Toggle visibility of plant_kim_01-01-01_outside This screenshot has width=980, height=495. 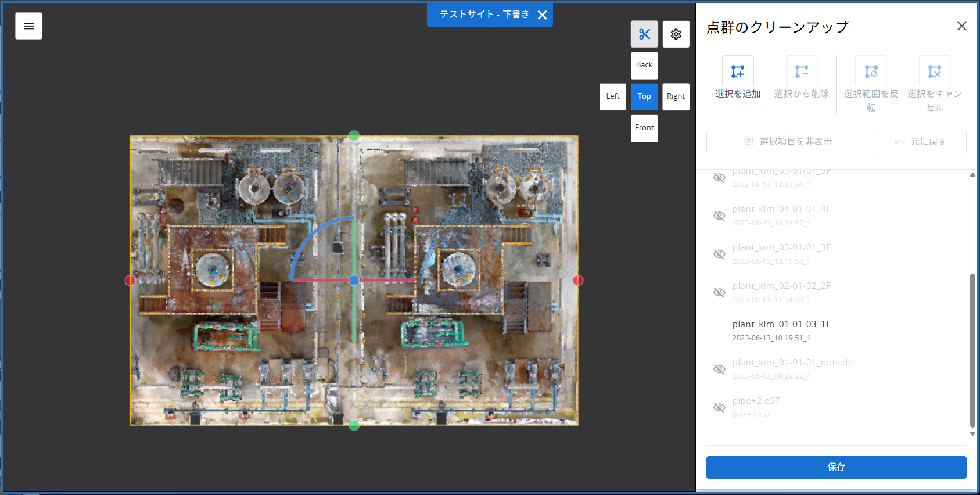point(719,370)
